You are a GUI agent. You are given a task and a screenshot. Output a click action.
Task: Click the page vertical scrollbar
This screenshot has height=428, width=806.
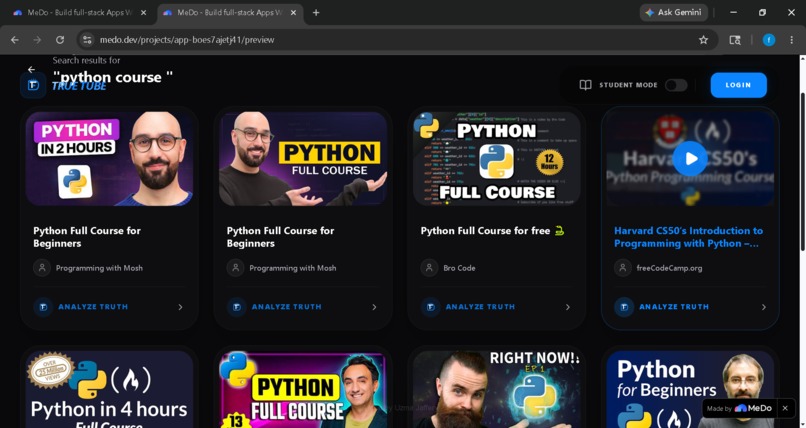pyautogui.click(x=802, y=170)
